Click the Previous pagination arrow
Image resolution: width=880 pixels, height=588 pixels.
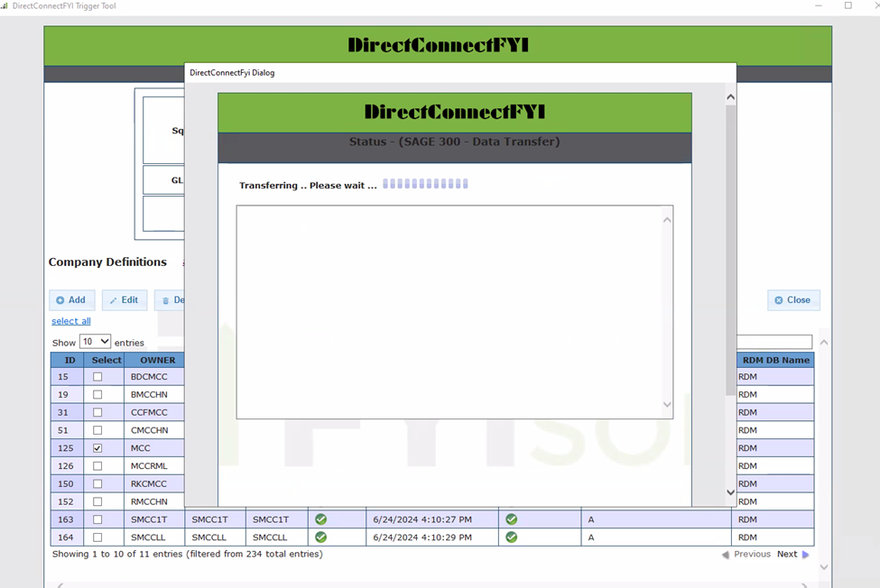pyautogui.click(x=725, y=555)
